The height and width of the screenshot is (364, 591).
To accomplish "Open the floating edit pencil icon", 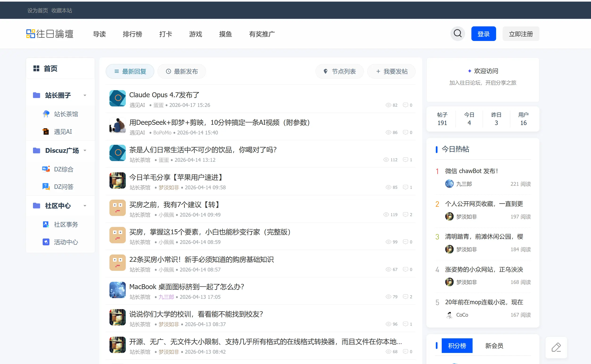I will (x=556, y=347).
